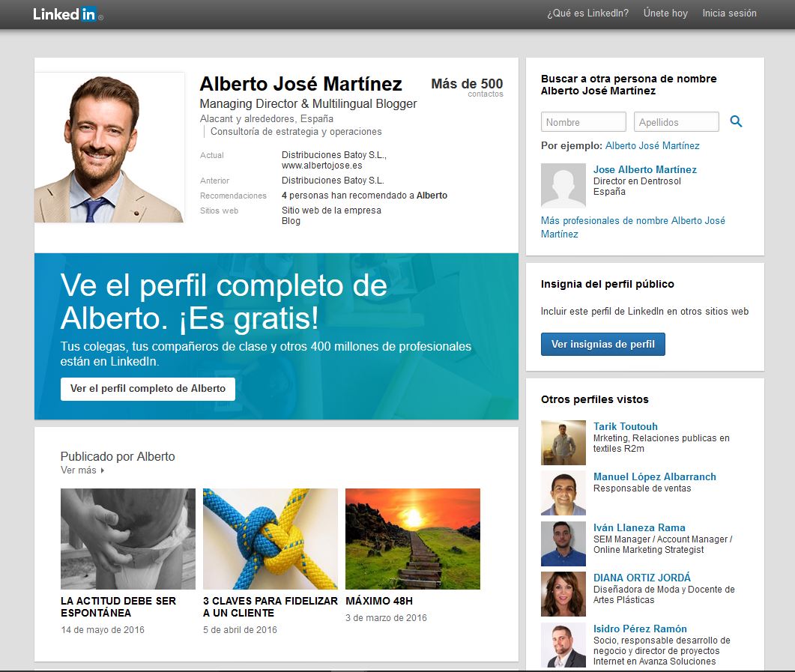795x672 pixels.
Task: Open Únete hy link in header
Action: click(665, 13)
